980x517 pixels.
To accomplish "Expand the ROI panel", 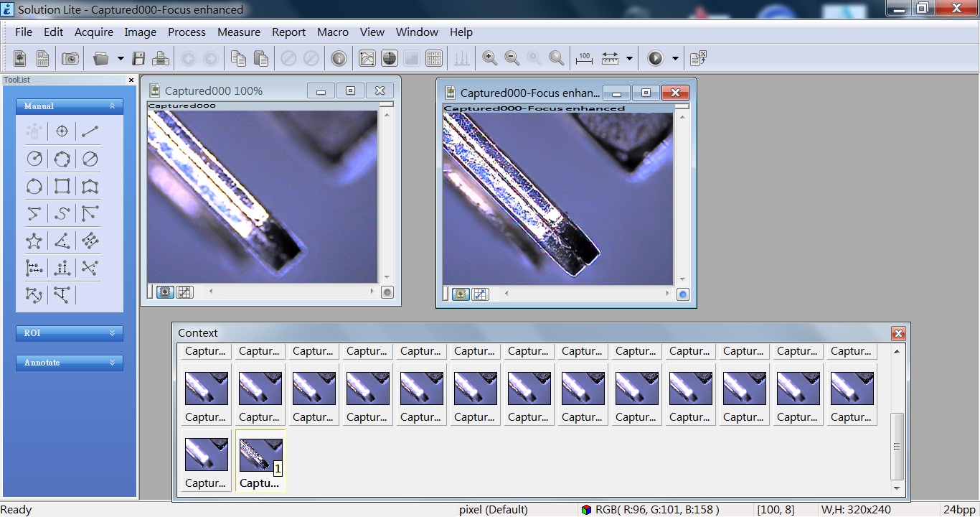I will [x=69, y=333].
